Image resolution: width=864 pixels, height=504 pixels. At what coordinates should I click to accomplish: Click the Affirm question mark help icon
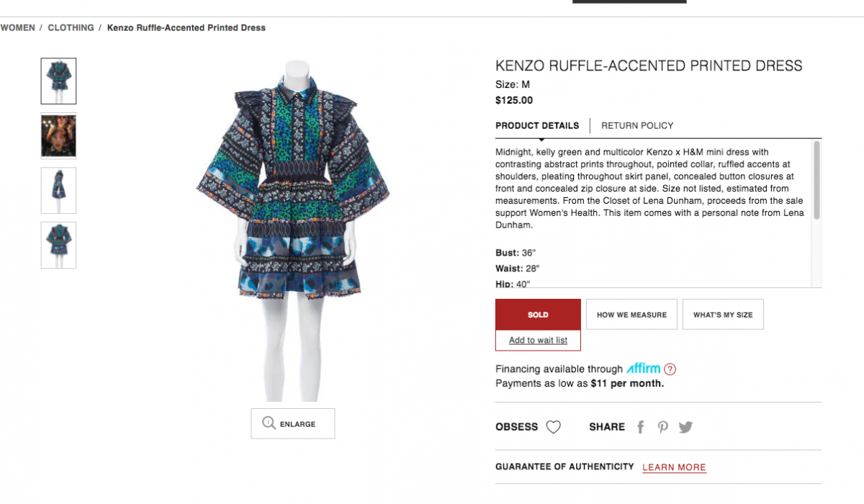pyautogui.click(x=670, y=369)
